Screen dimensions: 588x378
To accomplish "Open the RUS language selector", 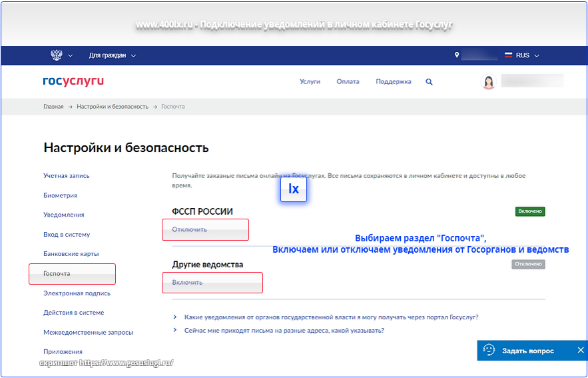I will 521,55.
